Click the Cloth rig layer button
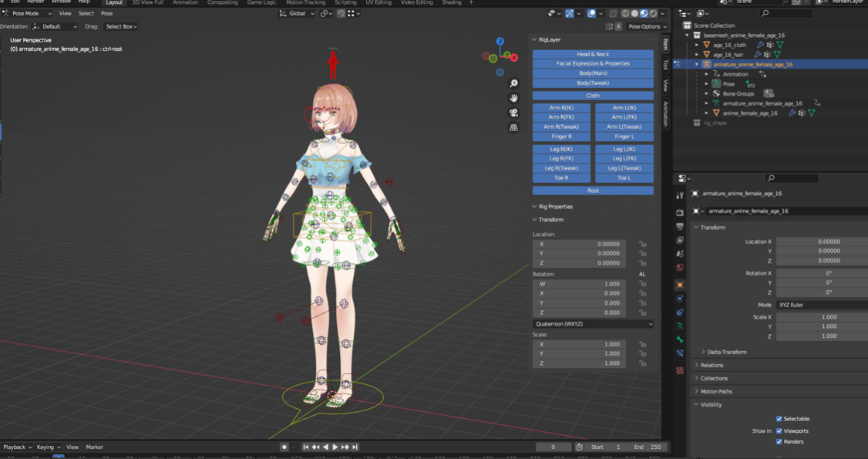868x459 pixels. tap(593, 96)
